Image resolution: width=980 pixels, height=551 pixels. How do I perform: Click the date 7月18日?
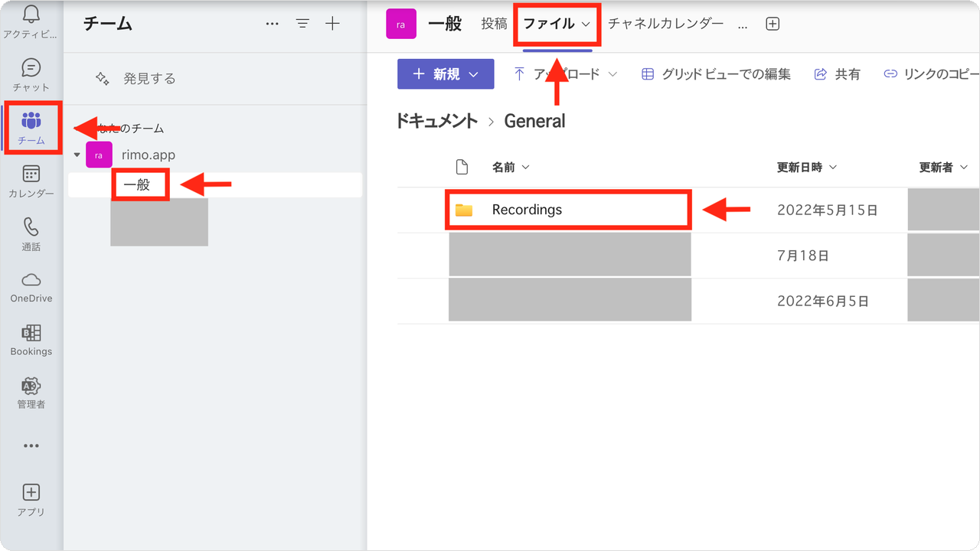[x=803, y=256]
